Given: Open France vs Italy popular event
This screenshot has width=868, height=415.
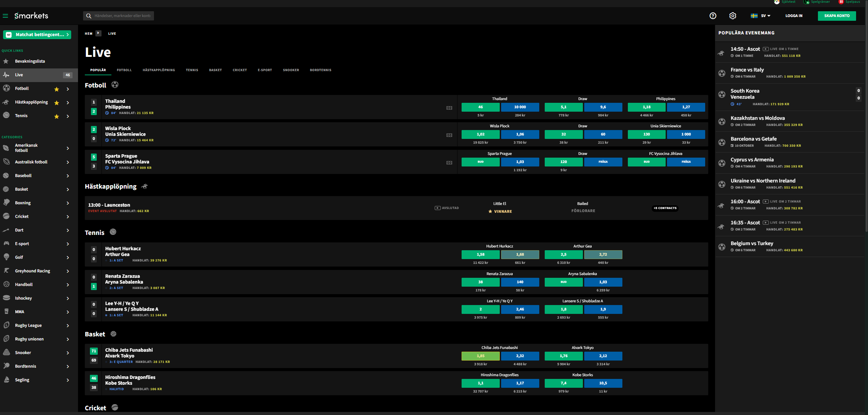Looking at the screenshot, I should point(790,73).
